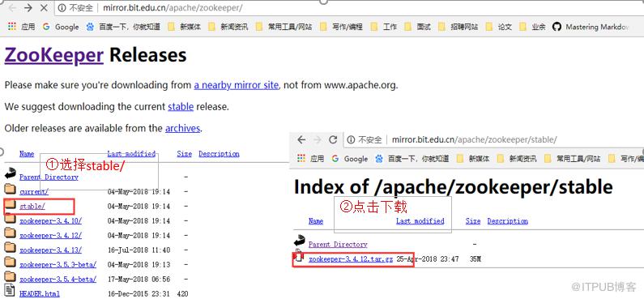This screenshot has width=644, height=299.
Task: Sort zookeeper/ listing by Size
Action: (x=185, y=154)
